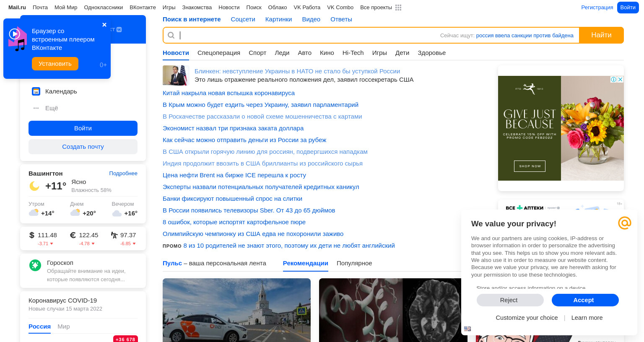Open Подробнее weather details link
The width and height of the screenshot is (644, 342).
click(x=123, y=174)
